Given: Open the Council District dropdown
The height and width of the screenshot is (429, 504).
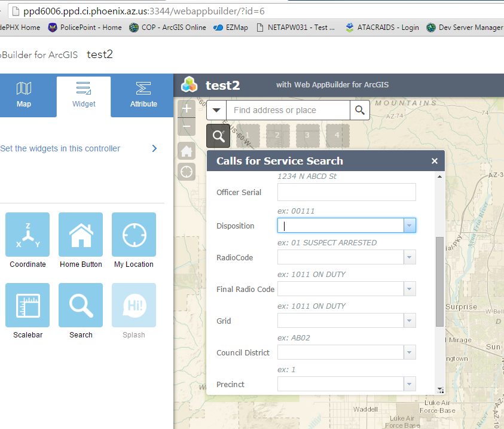Looking at the screenshot, I should click(410, 352).
